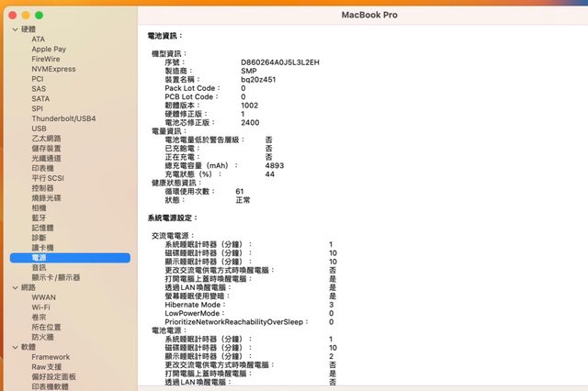Open 偏好設定面板 preference panes entry
Image resolution: width=588 pixels, height=391 pixels.
click(x=54, y=376)
